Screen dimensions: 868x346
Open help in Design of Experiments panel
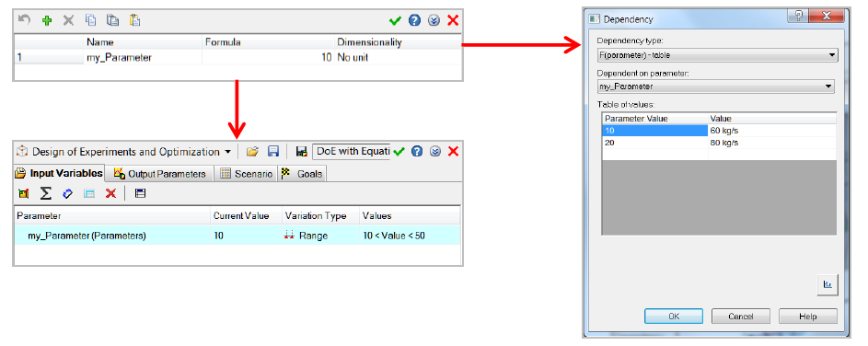[x=417, y=151]
